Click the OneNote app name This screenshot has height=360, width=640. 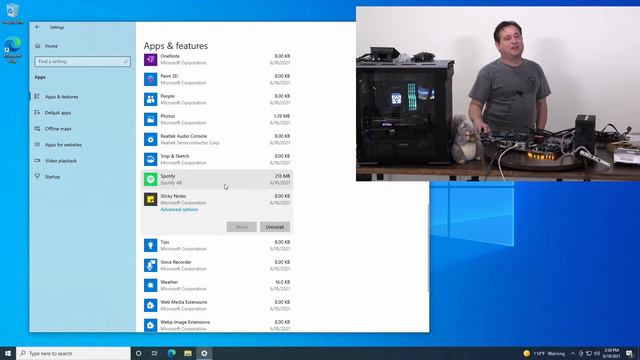pyautogui.click(x=170, y=56)
